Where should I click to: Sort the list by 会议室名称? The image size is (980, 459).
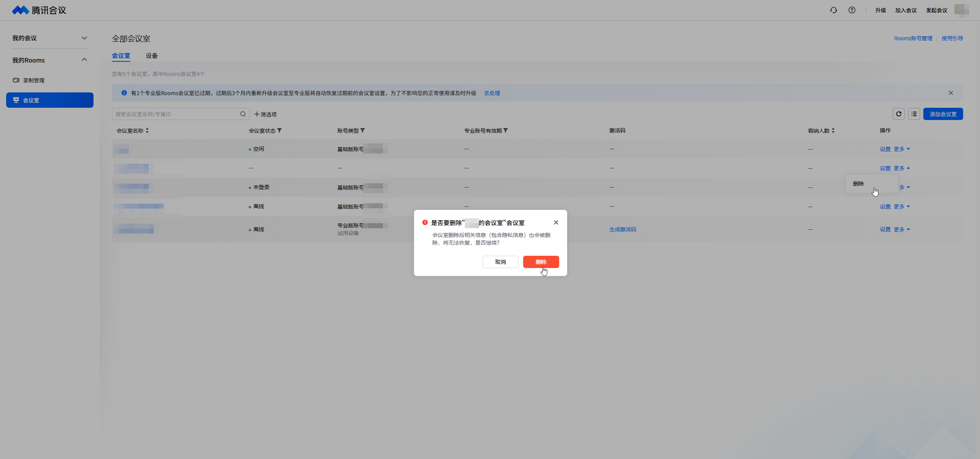pos(147,130)
